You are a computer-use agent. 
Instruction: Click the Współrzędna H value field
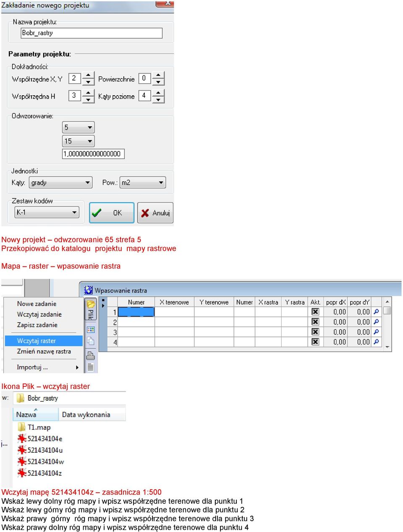click(x=75, y=96)
